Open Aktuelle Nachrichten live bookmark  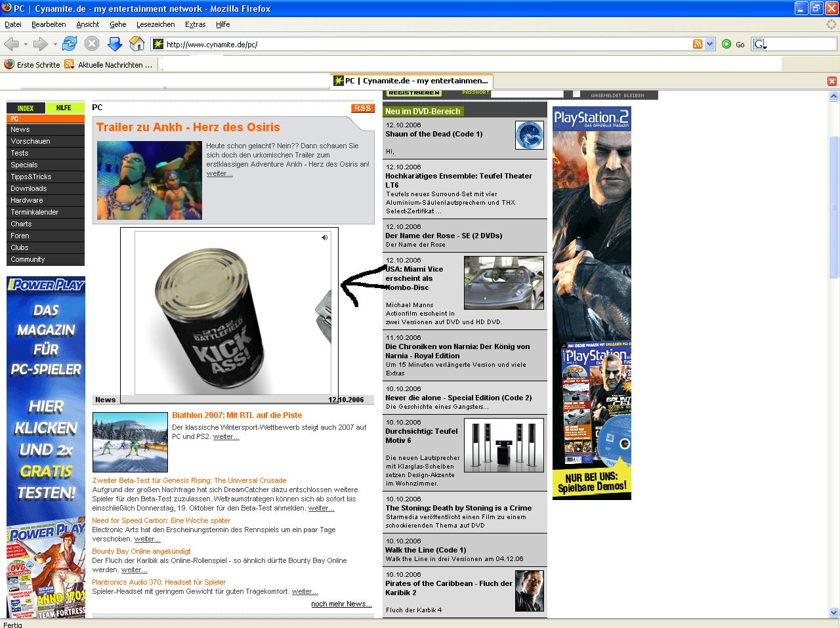pyautogui.click(x=109, y=64)
